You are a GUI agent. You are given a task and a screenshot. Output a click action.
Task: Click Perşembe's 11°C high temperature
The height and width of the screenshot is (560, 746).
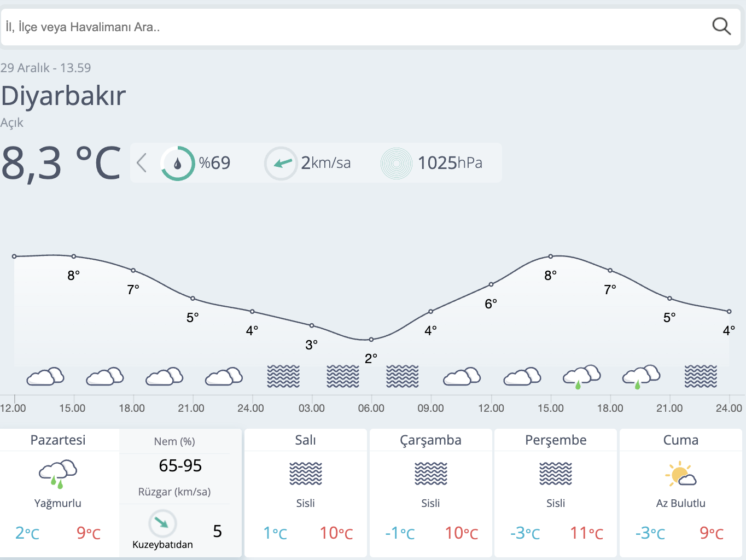587,533
